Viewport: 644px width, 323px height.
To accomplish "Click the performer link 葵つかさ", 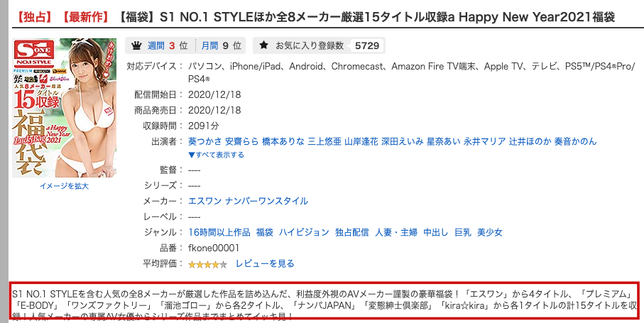I will coord(205,141).
